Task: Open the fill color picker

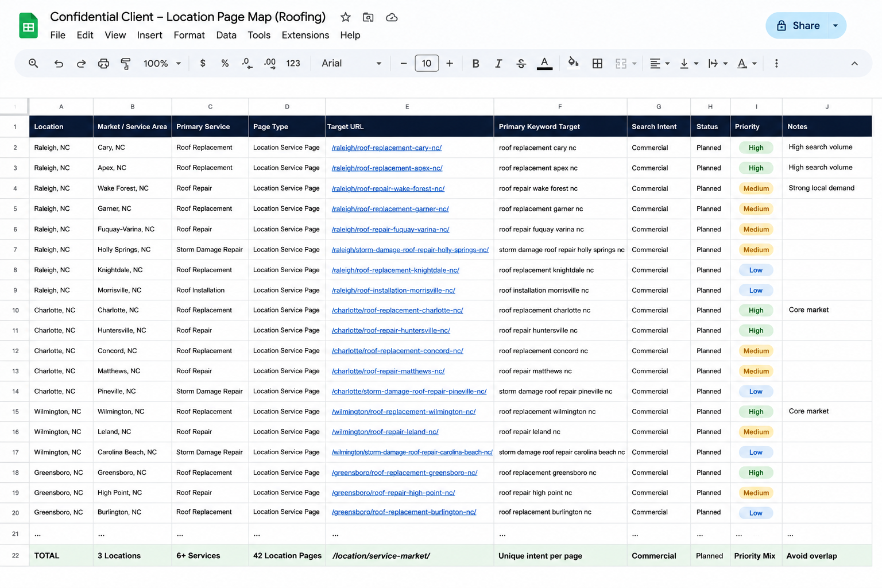Action: (573, 62)
